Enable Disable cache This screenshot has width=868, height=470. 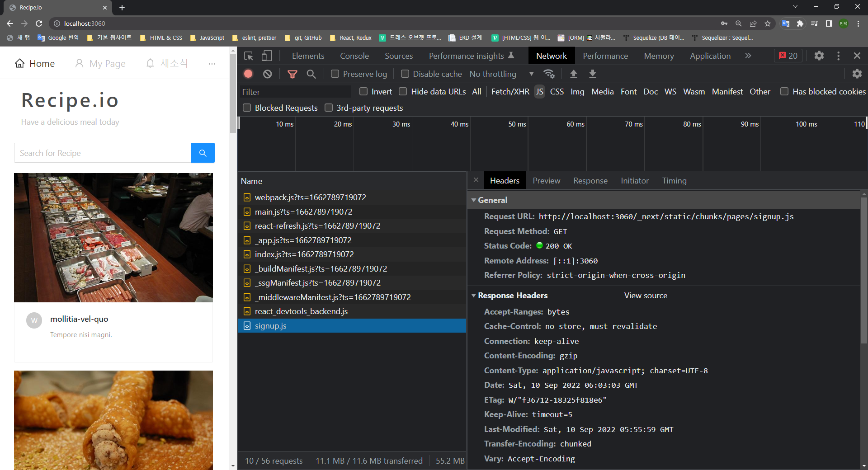(x=405, y=74)
